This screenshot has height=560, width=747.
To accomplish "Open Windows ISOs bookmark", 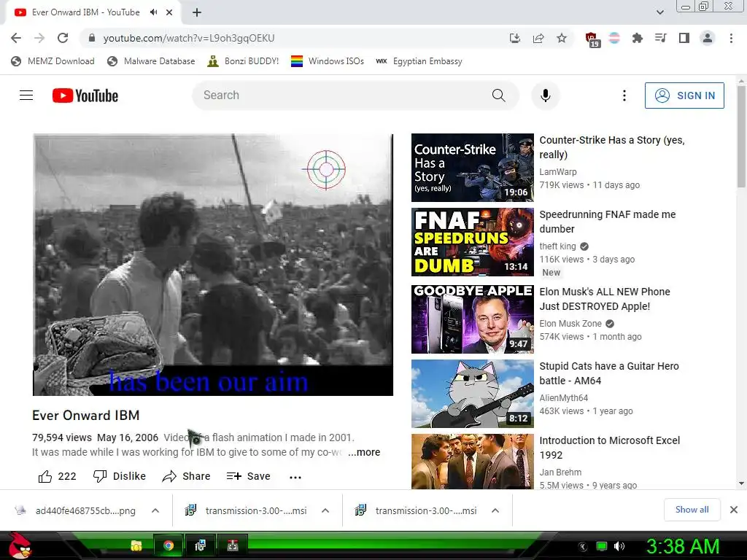I will (328, 61).
